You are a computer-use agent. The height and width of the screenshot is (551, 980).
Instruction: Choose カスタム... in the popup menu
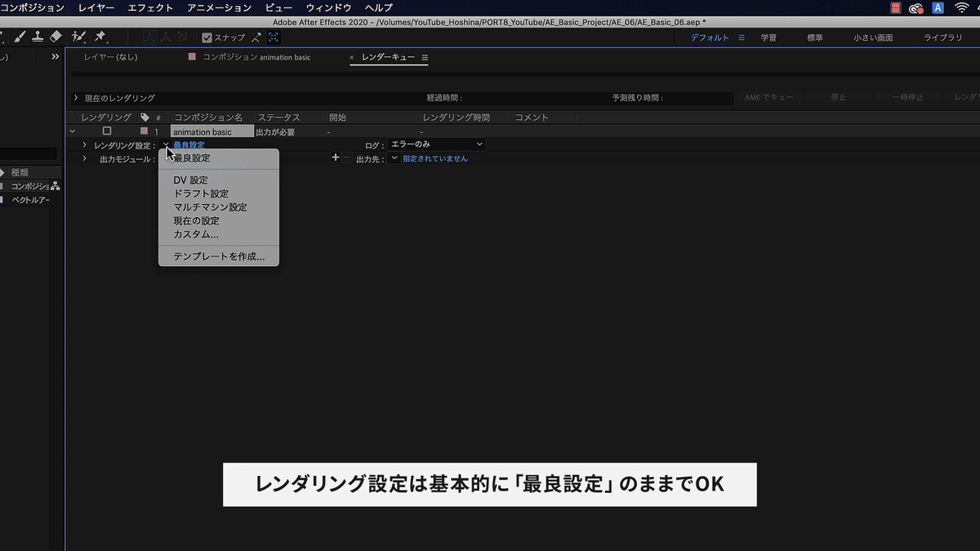(196, 234)
